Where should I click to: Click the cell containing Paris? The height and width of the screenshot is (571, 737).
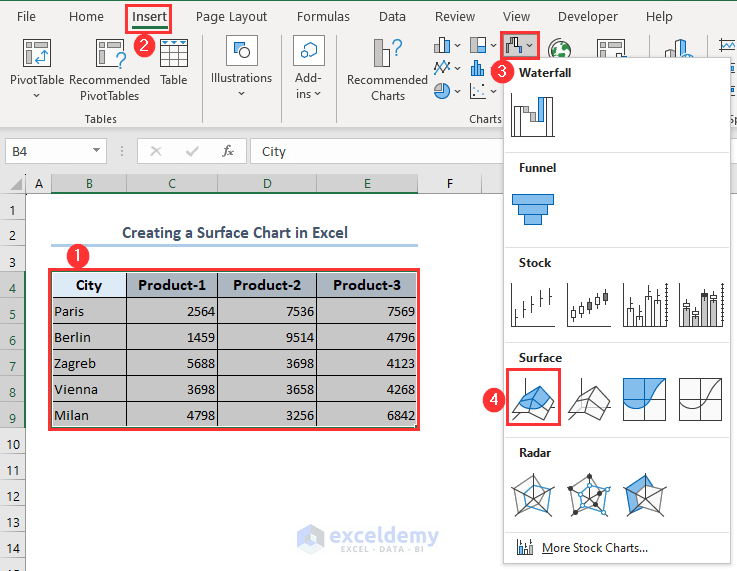point(89,311)
